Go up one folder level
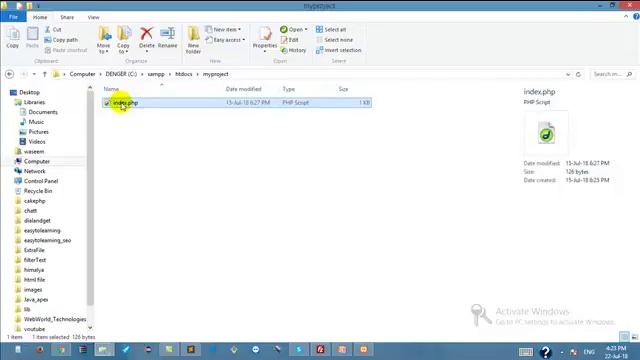The width and height of the screenshot is (640, 360). tap(44, 74)
